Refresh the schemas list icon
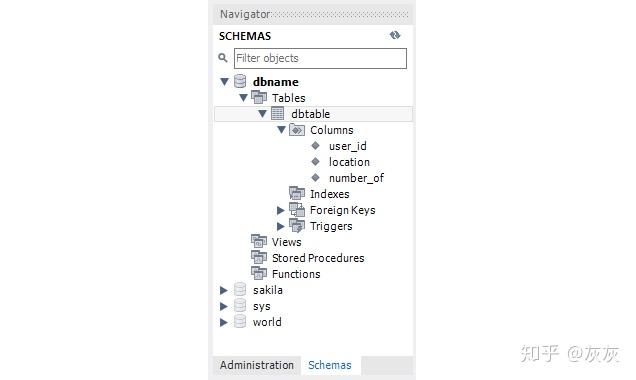The image size is (636, 380). (395, 35)
